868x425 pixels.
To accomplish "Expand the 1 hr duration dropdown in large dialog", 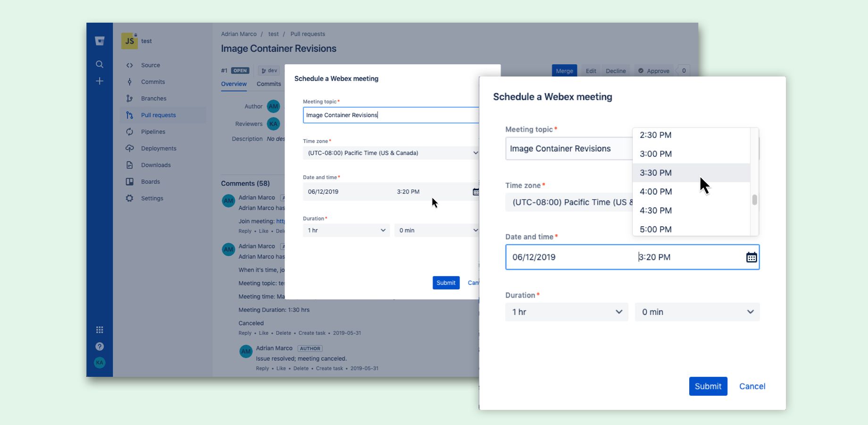I will click(567, 312).
